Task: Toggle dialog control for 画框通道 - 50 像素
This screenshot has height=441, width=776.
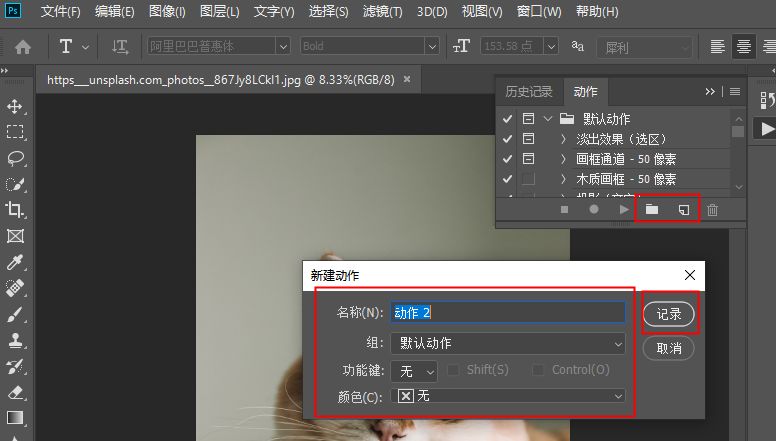Action: (529, 158)
